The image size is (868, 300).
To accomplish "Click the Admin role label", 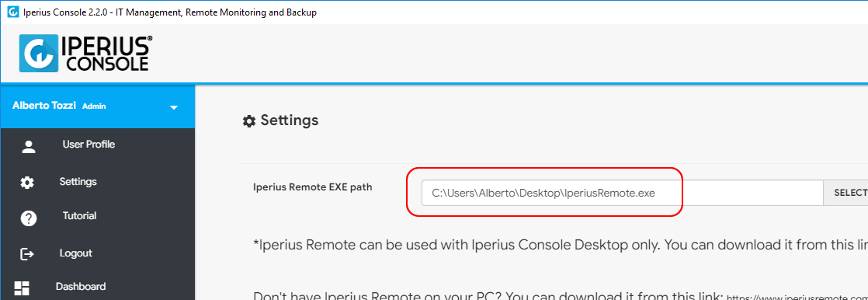I will click(94, 106).
